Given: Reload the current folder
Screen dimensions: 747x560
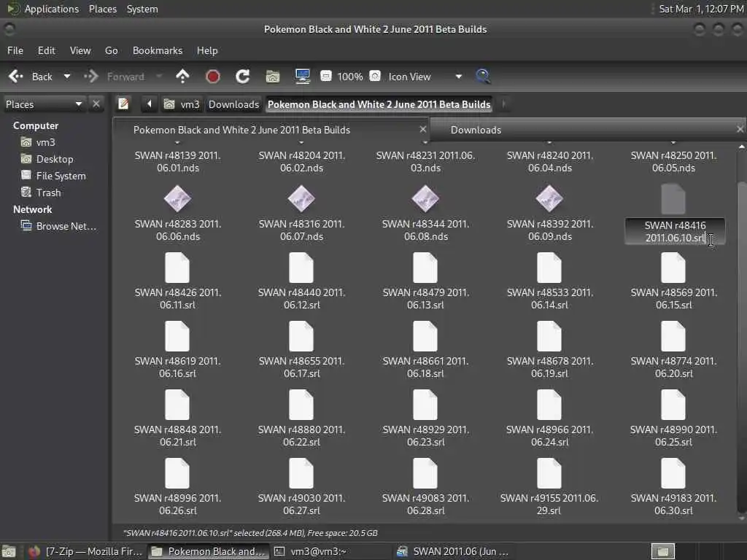Looking at the screenshot, I should click(x=242, y=76).
